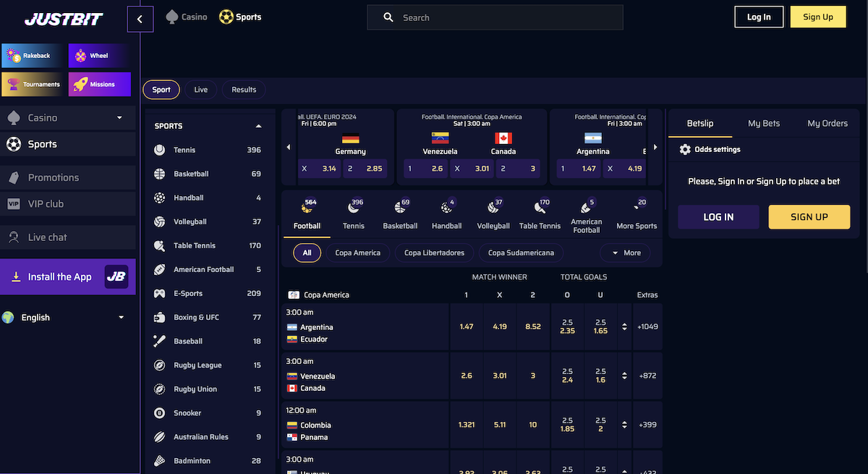Click the Boxing & UFC glove icon
Viewport: 868px width, 474px height.
tap(160, 317)
